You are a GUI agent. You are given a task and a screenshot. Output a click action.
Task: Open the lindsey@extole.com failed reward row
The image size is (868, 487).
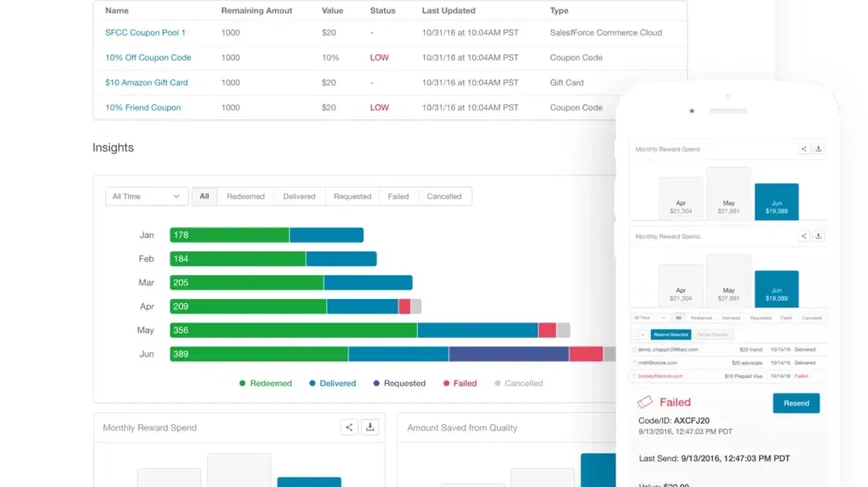tap(728, 376)
